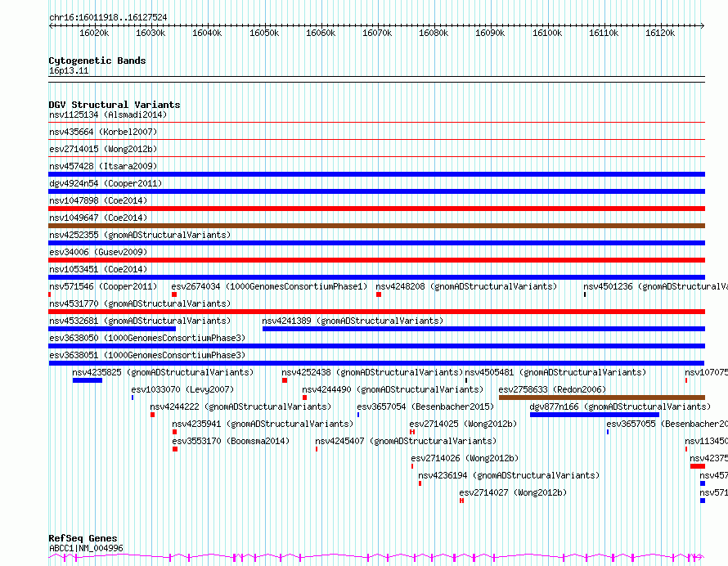
Task: Click the right arrow end of the ruler
Action: pos(703,25)
